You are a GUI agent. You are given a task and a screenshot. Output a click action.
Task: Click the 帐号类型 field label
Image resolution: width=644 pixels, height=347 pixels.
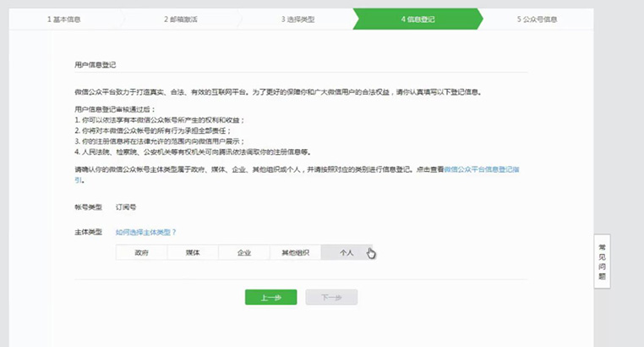tap(88, 206)
